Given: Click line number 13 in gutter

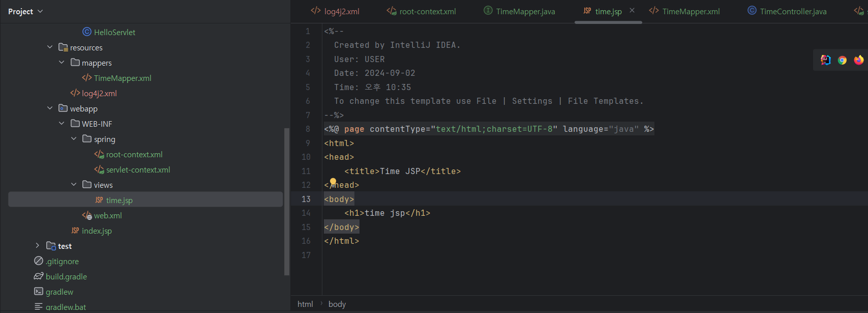Looking at the screenshot, I should click(306, 199).
